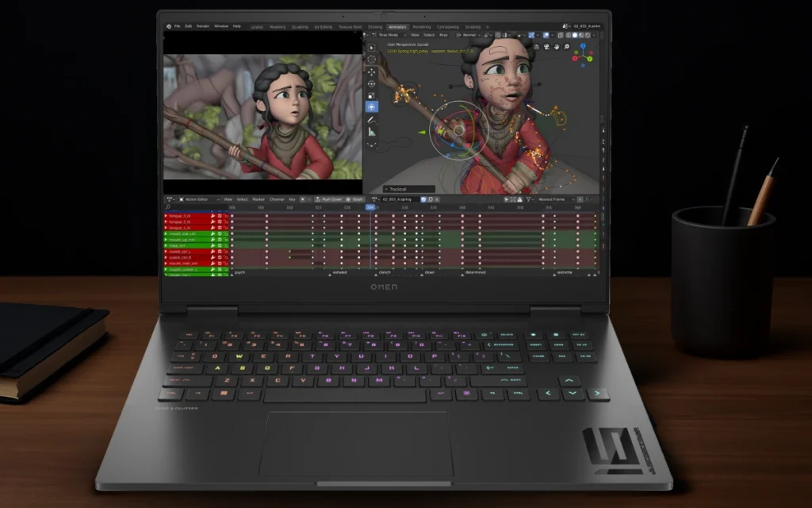
Task: Select the Select Box tool
Action: click(x=371, y=48)
